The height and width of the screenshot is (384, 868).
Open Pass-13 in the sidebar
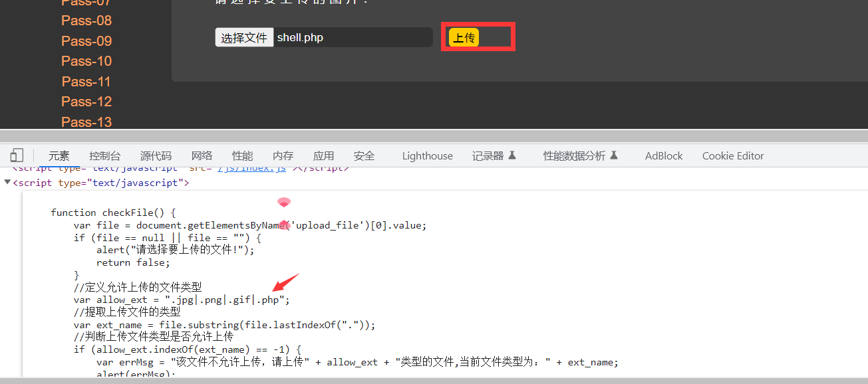coord(86,122)
